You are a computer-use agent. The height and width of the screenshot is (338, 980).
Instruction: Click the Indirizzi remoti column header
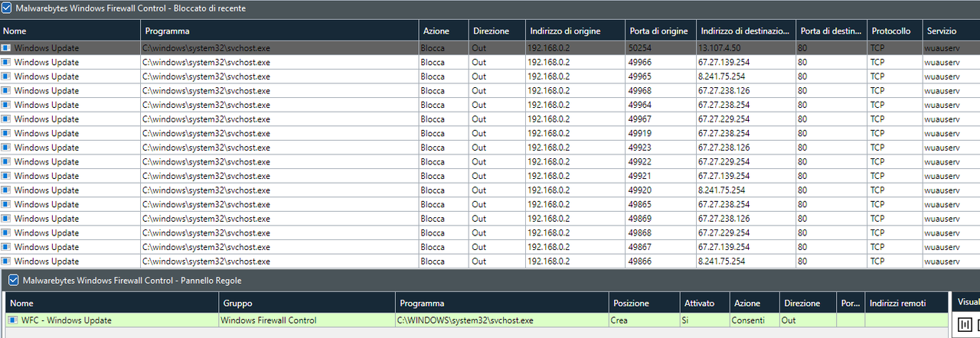pyautogui.click(x=906, y=304)
